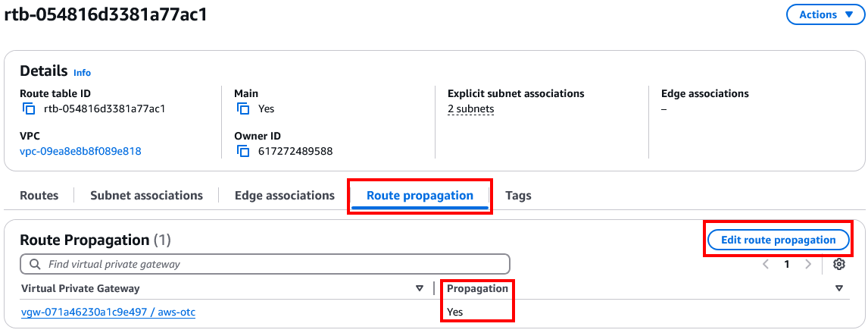The image size is (868, 333).
Task: Click the search magnifier icon
Action: click(34, 264)
